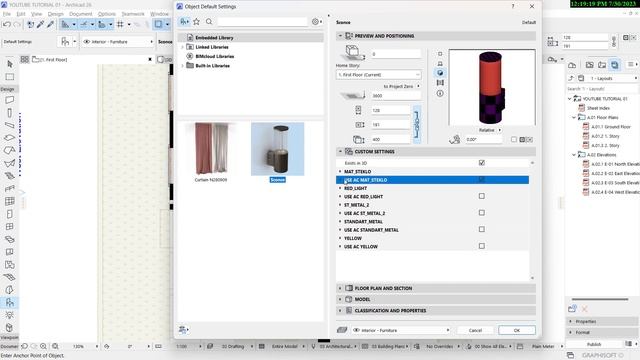Switch preview to preview picture view
Image resolution: width=640 pixels, height=360 pixels.
(x=440, y=83)
